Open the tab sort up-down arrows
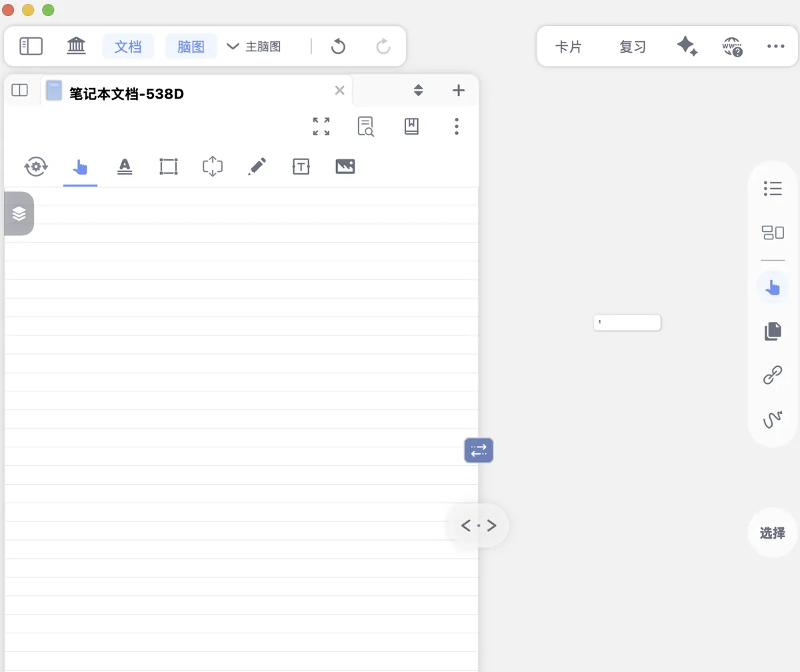The width and height of the screenshot is (800, 672). click(418, 90)
